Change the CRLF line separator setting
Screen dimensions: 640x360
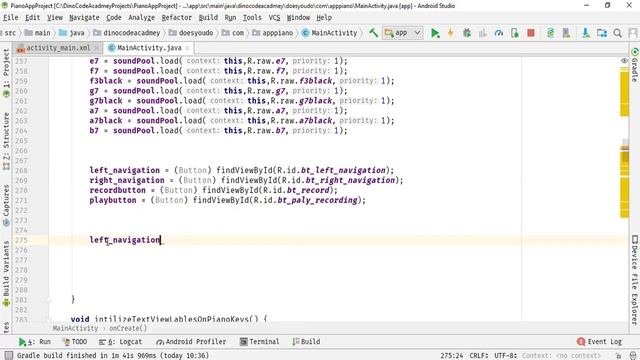(479, 356)
